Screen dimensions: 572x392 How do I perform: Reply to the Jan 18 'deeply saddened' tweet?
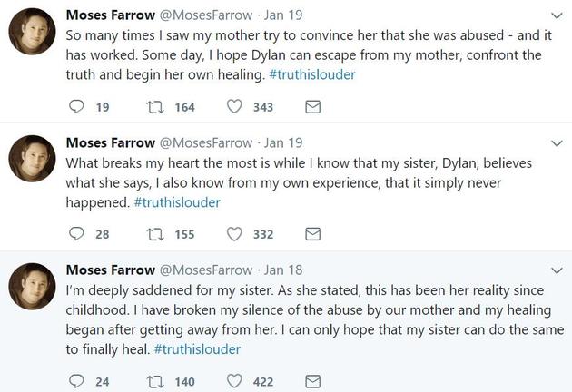[76, 382]
